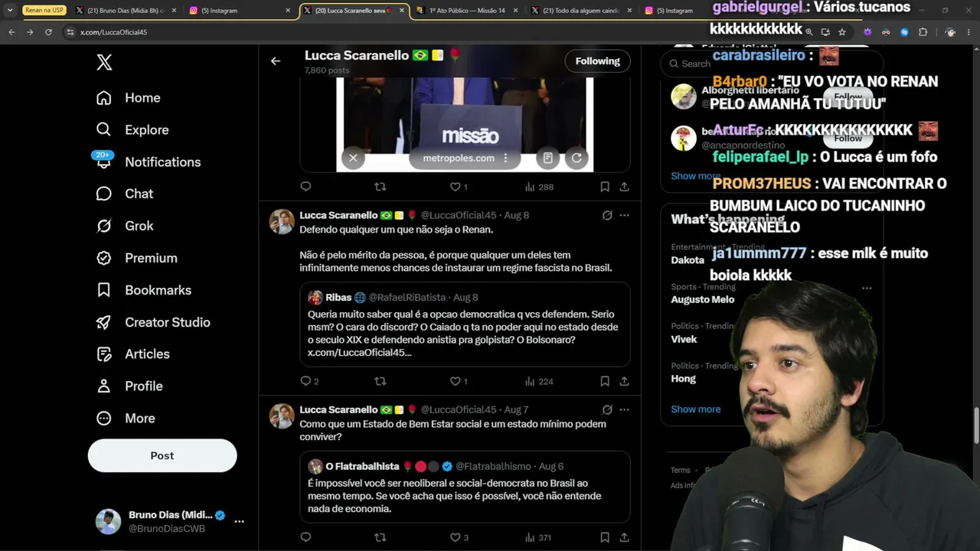Click the 'Renan na USP' tab group label
980x551 pixels.
point(44,11)
